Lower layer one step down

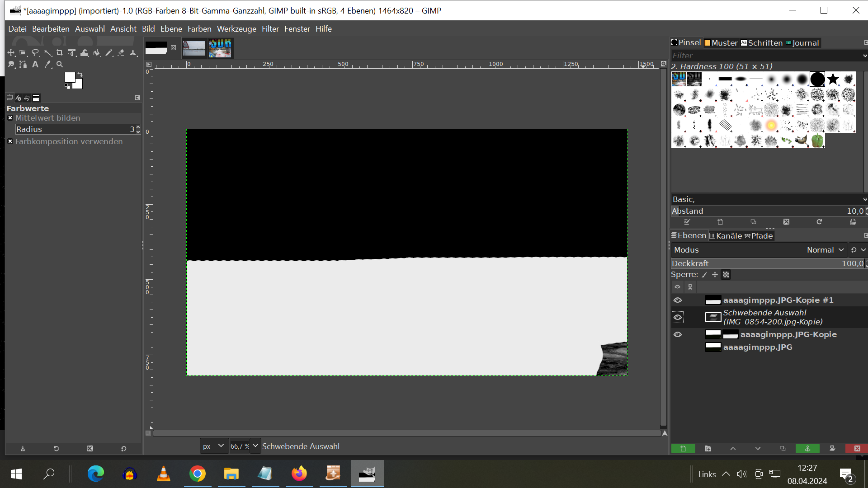pos(758,448)
